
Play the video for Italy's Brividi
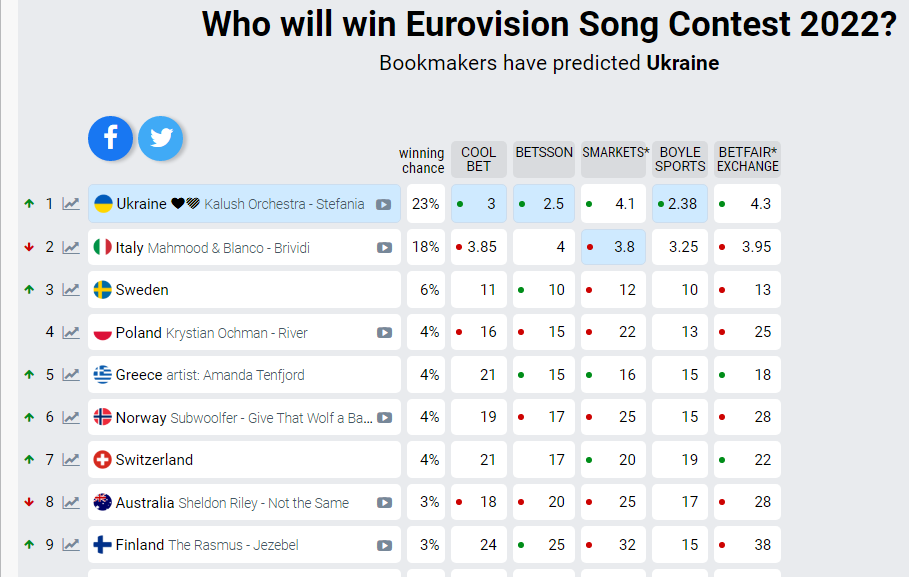384,248
